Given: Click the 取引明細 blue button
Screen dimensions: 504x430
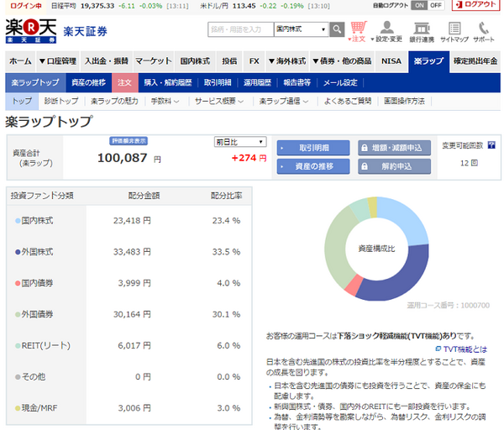Looking at the screenshot, I should coord(313,148).
